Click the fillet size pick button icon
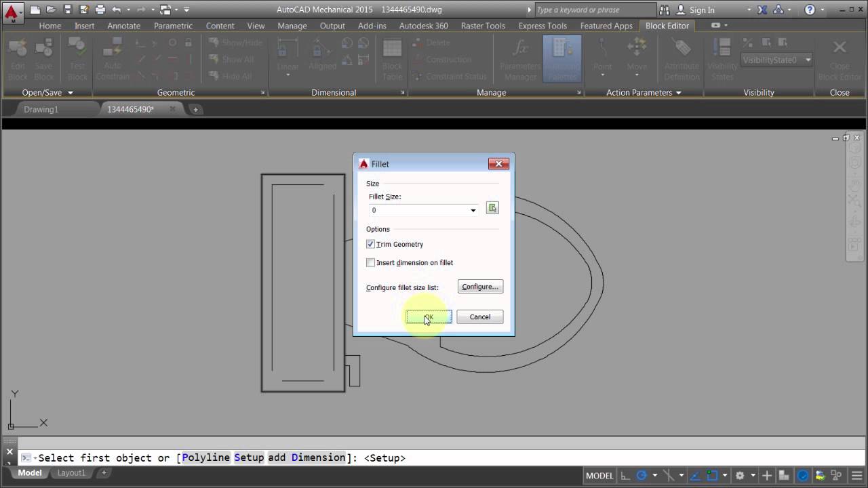 pos(492,208)
